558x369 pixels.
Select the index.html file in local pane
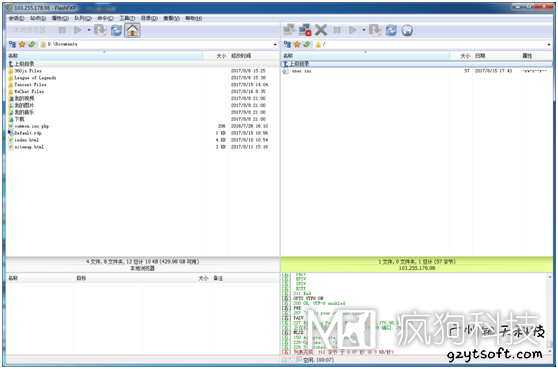coord(26,140)
